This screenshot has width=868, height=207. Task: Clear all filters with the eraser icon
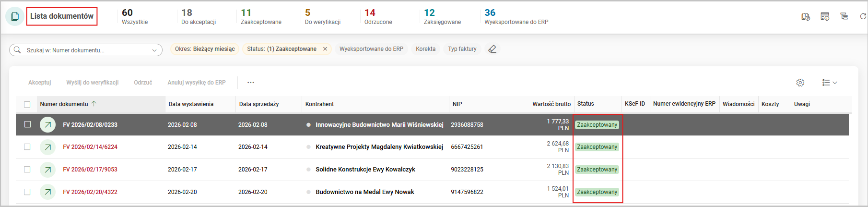pos(492,49)
